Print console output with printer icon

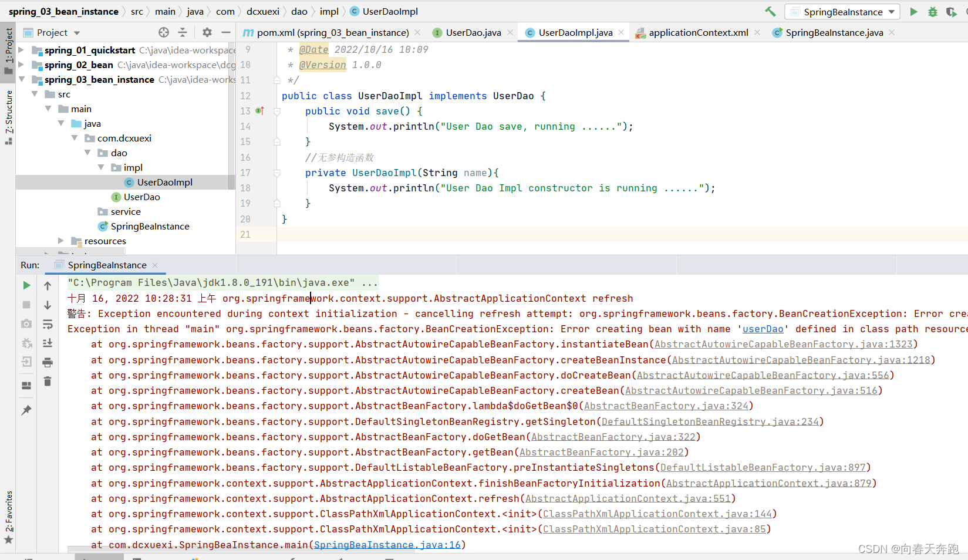tap(48, 363)
